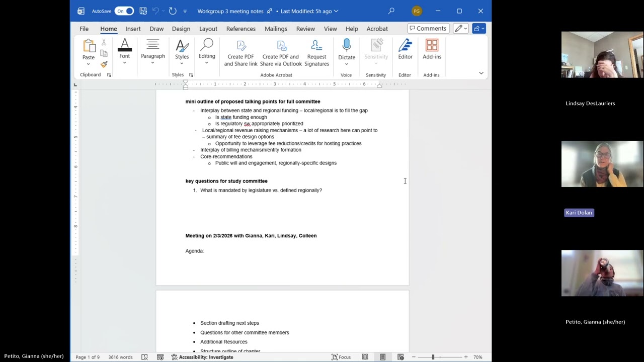
Task: Switch to Print Layout view
Action: pos(383,357)
